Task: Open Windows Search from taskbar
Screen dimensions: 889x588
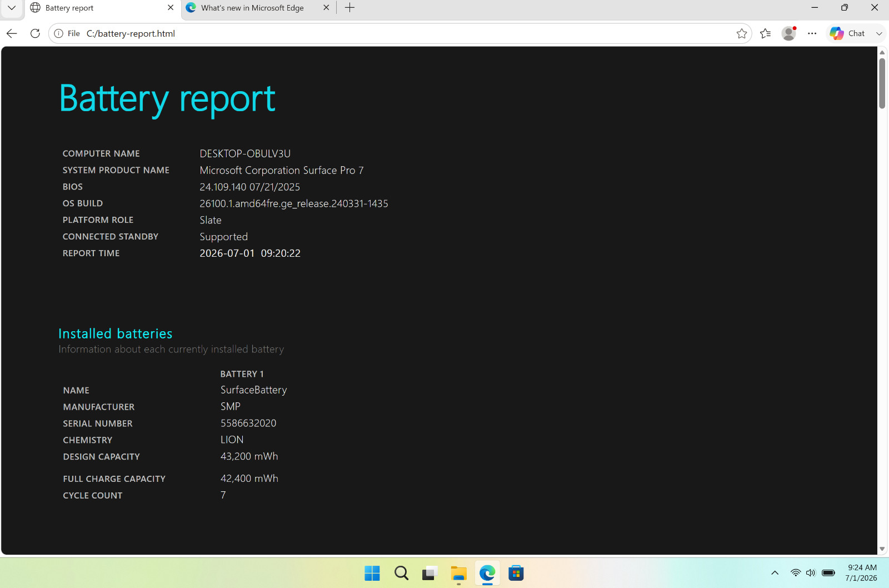Action: (401, 573)
